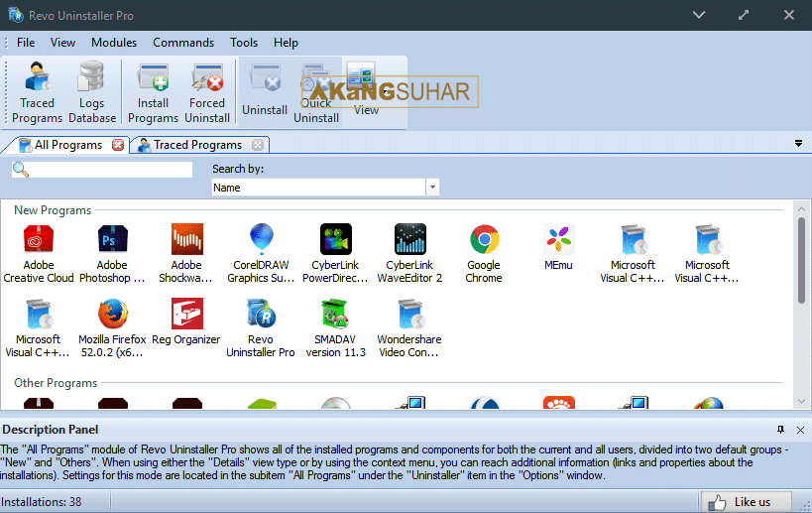This screenshot has height=513, width=812.
Task: Open the Logs Database tool
Action: click(91, 92)
